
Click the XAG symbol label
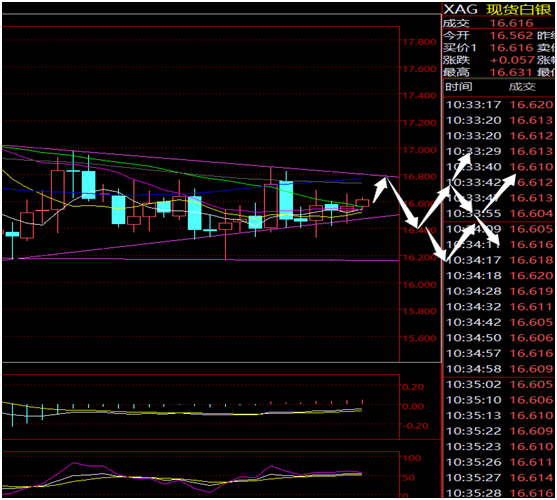point(461,10)
